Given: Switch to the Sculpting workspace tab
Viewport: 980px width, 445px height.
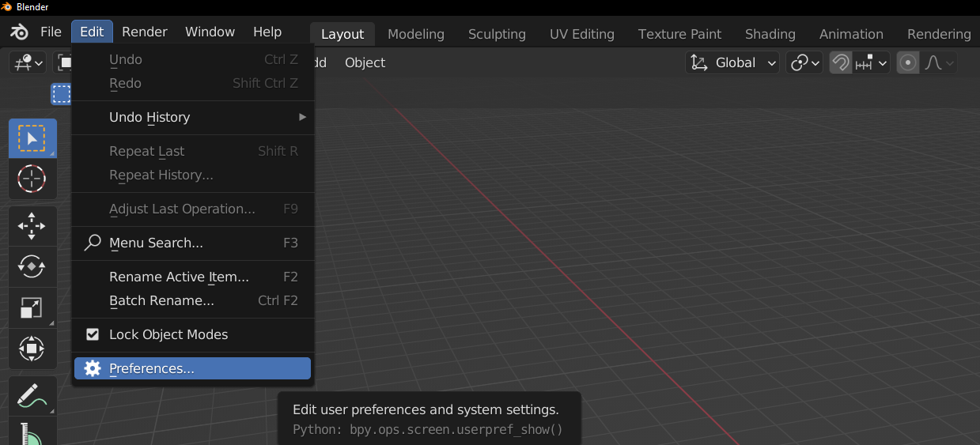Looking at the screenshot, I should [x=497, y=34].
